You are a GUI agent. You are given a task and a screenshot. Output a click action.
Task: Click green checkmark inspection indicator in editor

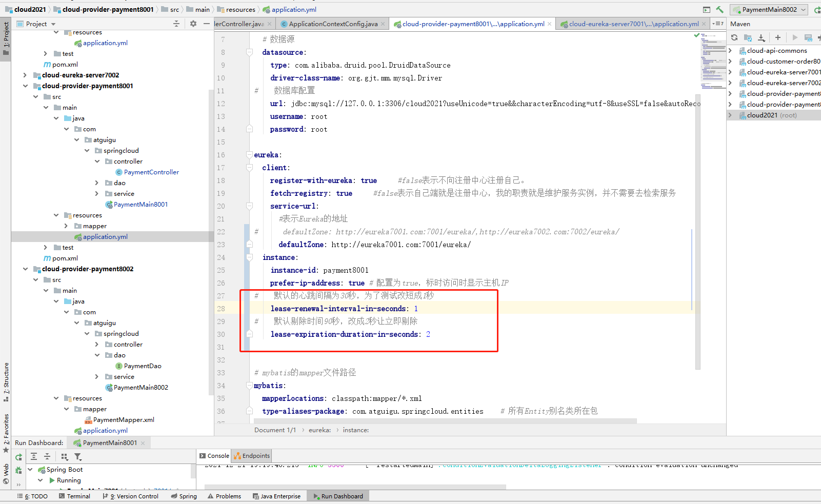pyautogui.click(x=696, y=35)
